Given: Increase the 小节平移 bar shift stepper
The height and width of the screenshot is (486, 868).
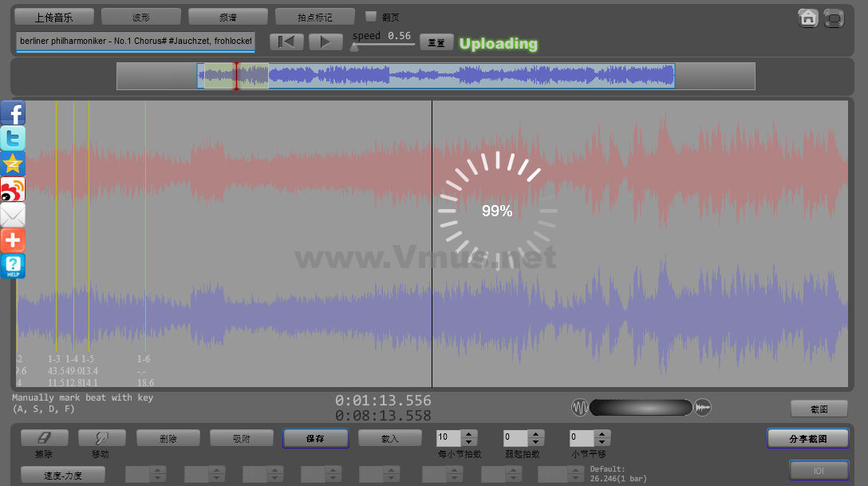Looking at the screenshot, I should point(603,434).
